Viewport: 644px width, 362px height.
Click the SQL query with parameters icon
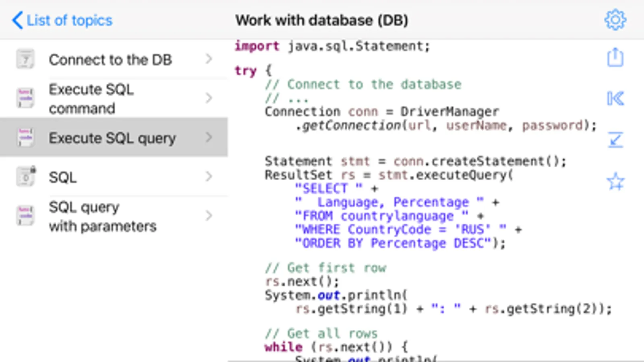25,216
